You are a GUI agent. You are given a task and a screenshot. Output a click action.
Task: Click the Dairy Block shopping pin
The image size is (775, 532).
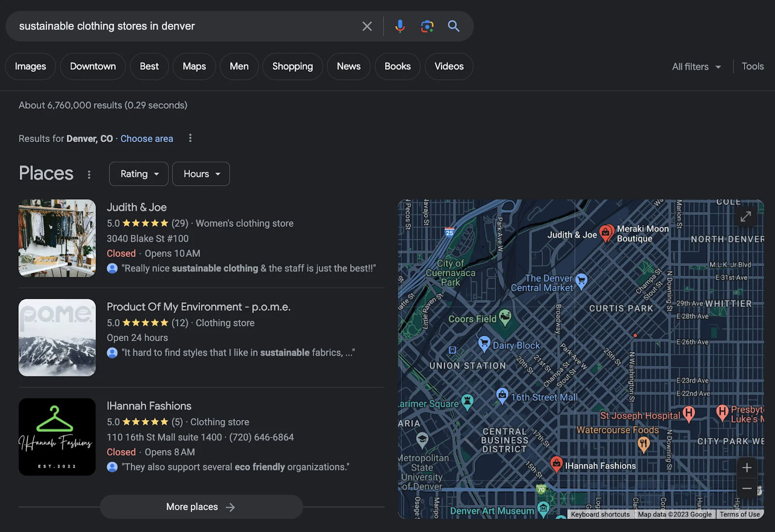[x=484, y=344]
